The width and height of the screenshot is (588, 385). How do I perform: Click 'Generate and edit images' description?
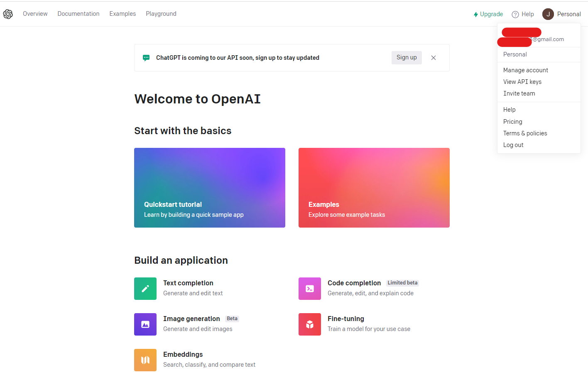198,329
